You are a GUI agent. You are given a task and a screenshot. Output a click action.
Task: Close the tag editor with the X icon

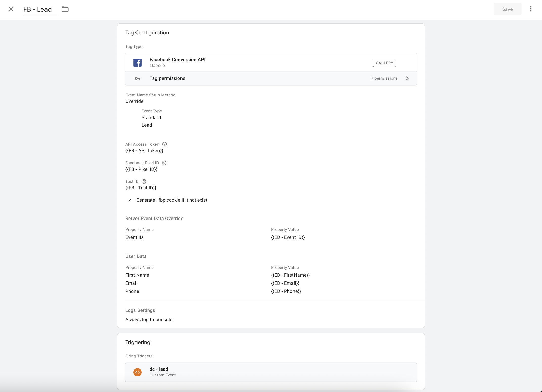click(11, 9)
